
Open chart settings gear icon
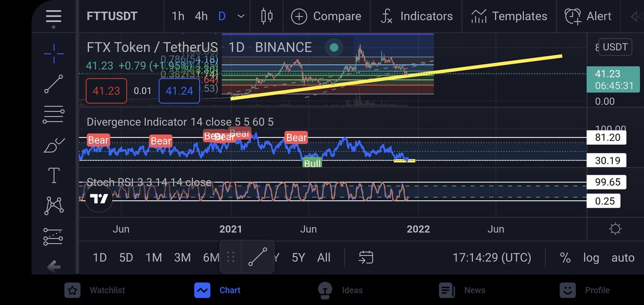coord(616,229)
